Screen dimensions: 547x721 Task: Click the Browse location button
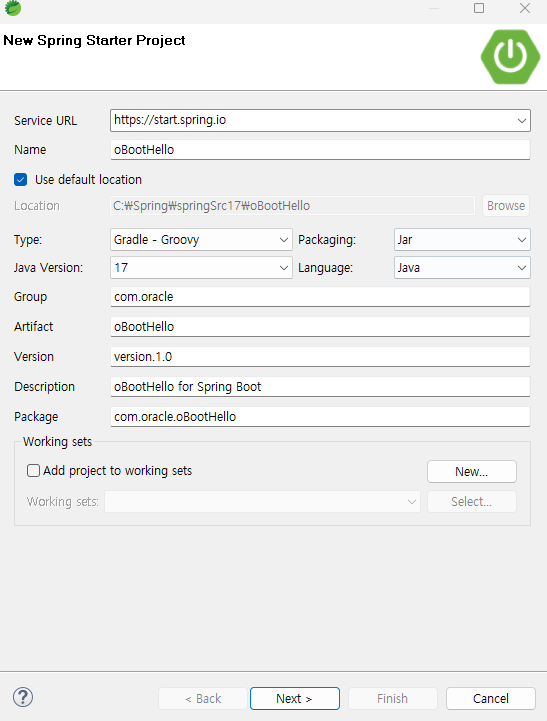click(x=506, y=206)
